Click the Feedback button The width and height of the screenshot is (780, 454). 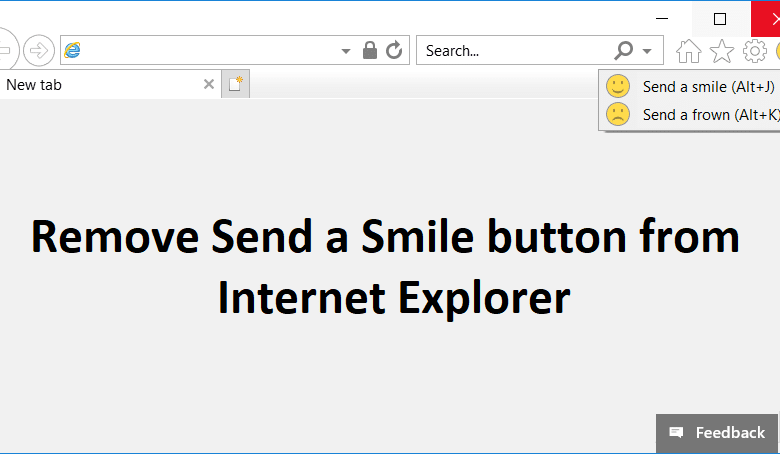(716, 433)
